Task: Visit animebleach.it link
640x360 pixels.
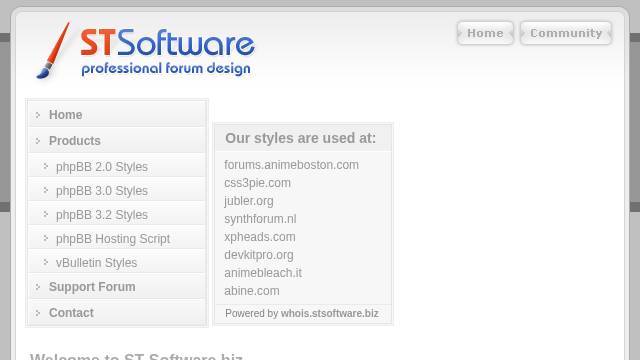Action: 263,273
